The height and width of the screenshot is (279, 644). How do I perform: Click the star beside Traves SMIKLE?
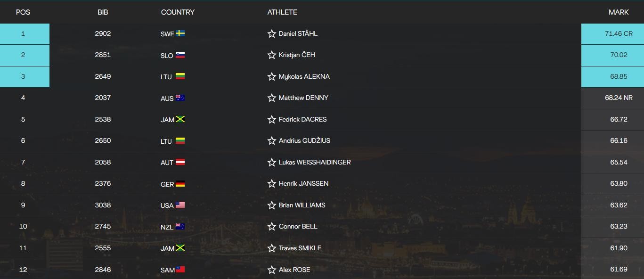[x=271, y=248]
